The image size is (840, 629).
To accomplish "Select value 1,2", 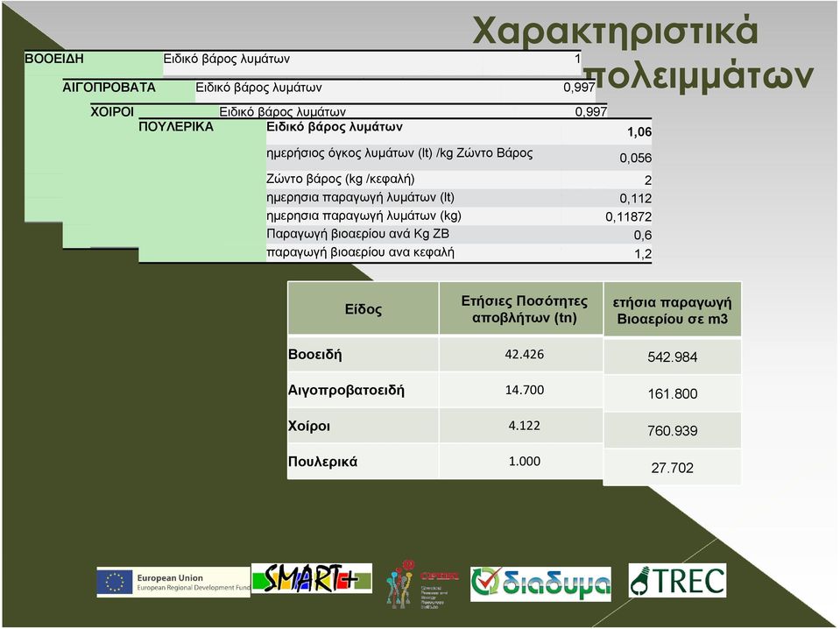I will click(643, 253).
